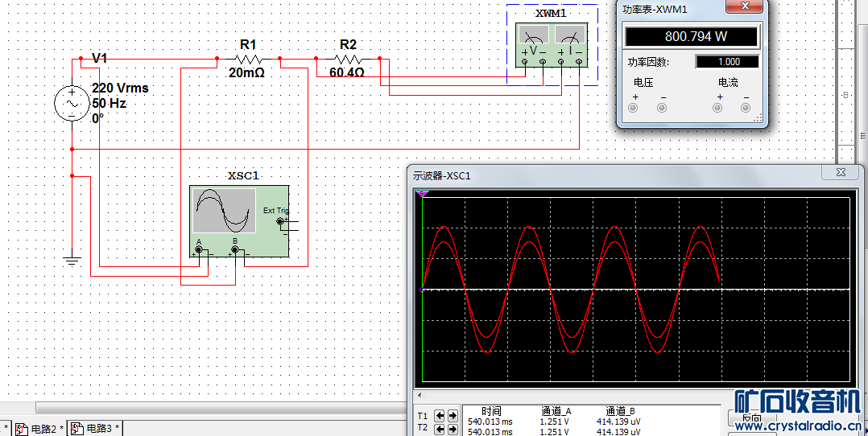
Task: Click the wattmeter 电压 minus terminal
Action: click(662, 109)
